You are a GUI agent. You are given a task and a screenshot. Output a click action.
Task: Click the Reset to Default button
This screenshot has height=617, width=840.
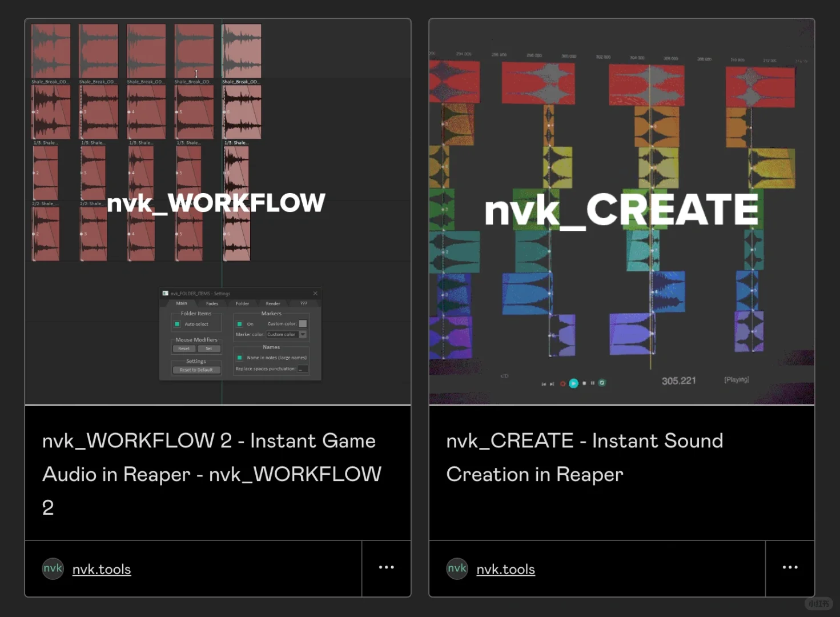196,370
